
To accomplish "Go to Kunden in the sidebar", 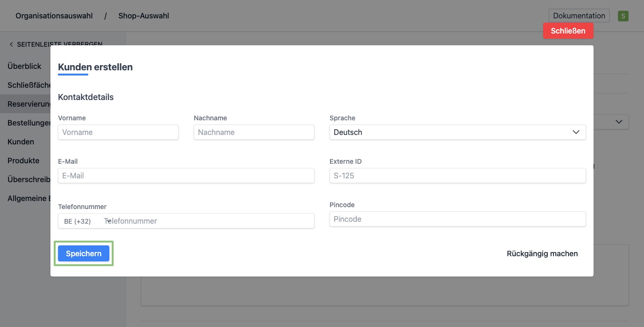I will (x=21, y=142).
